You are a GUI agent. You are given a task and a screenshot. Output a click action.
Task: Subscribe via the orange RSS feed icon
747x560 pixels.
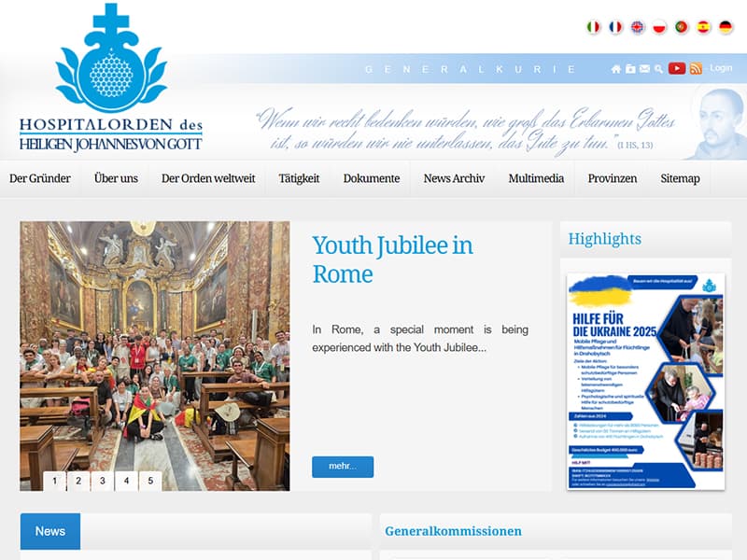coord(696,67)
